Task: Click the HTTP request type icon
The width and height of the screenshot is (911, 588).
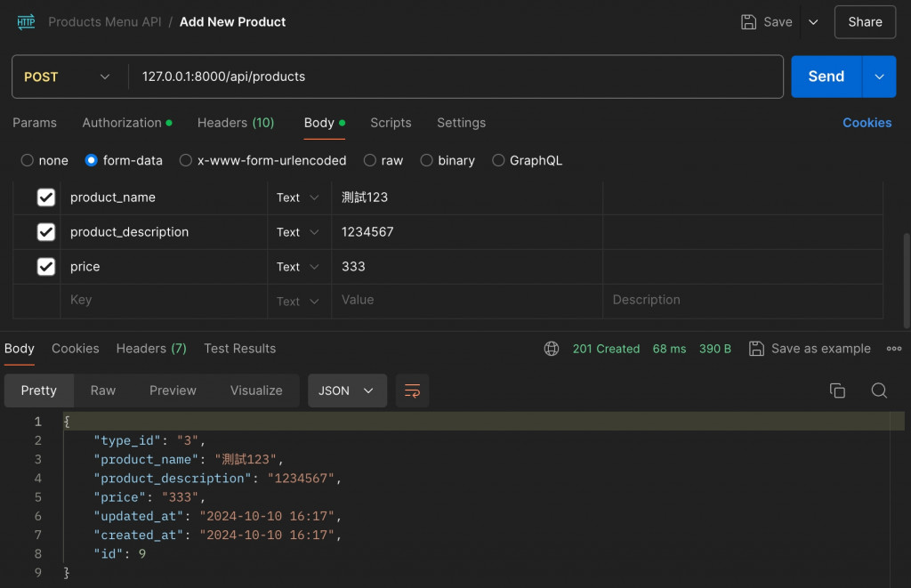Action: coord(25,22)
